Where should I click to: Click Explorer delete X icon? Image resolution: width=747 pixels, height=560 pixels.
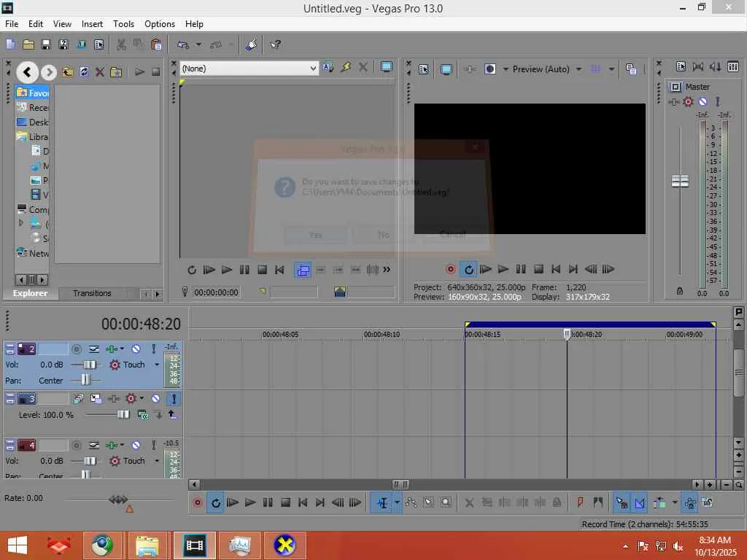[x=99, y=72]
